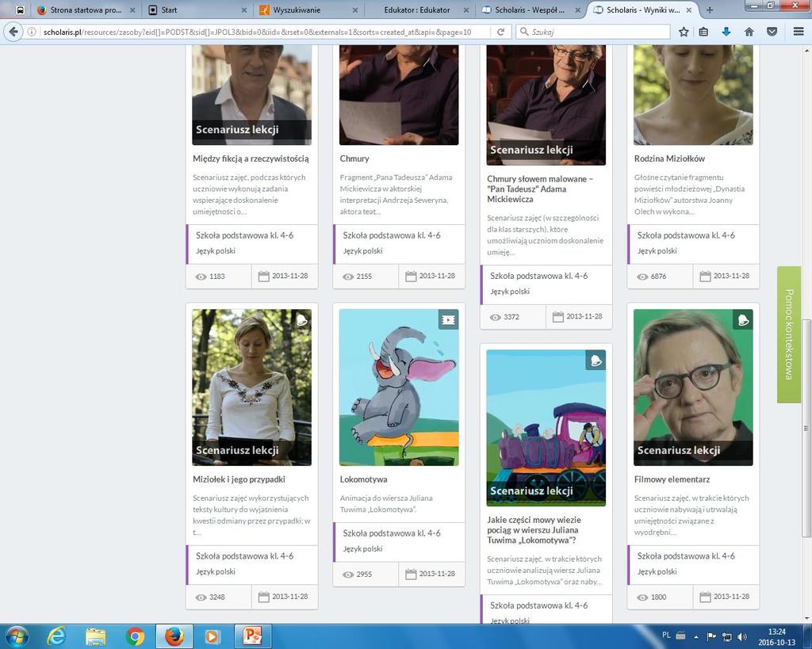This screenshot has width=812, height=649.
Task: Open the downloads arrow icon
Action: coord(726,32)
